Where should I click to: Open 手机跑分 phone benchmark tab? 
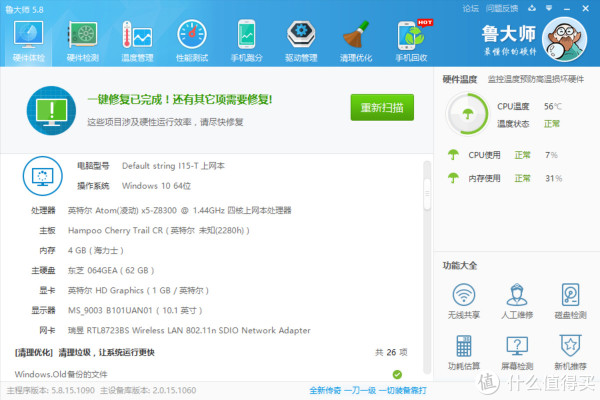pyautogui.click(x=246, y=41)
